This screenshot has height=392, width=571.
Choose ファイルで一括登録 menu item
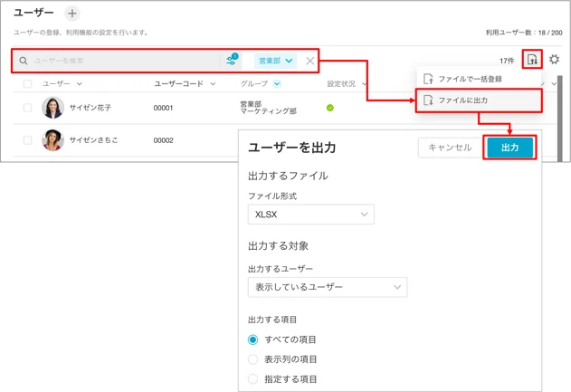[479, 79]
